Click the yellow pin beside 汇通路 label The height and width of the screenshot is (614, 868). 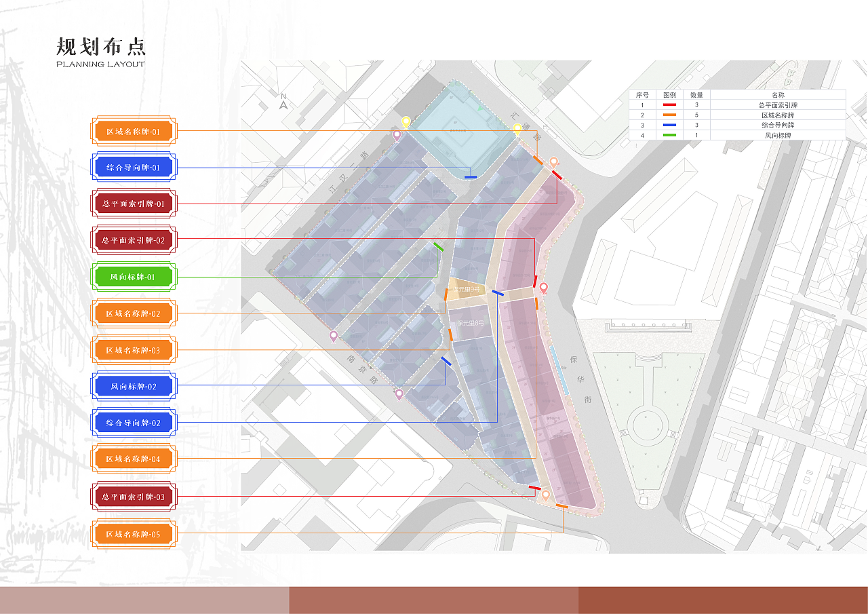[517, 130]
